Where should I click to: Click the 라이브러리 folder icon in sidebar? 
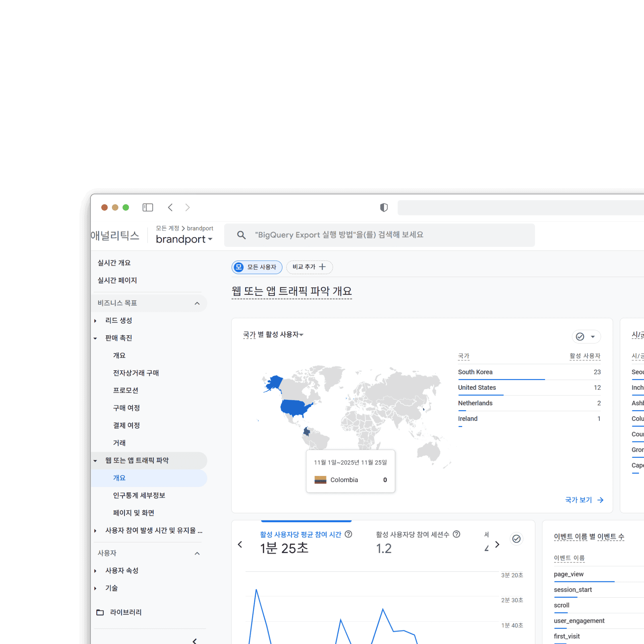[x=100, y=612]
